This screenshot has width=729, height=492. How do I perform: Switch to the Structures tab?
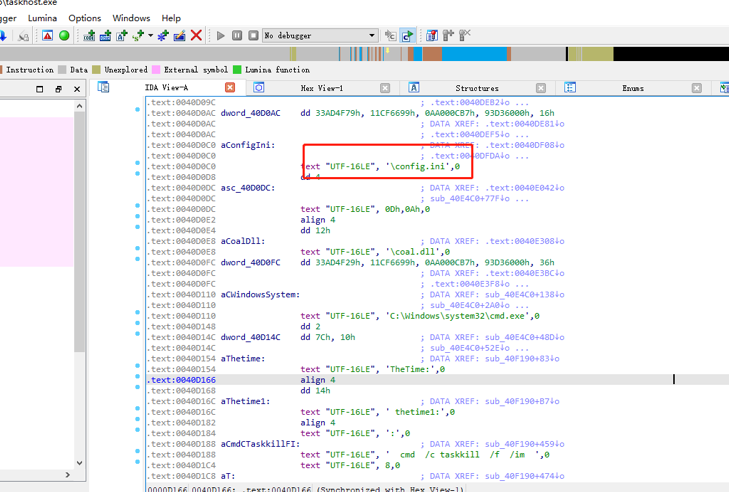(477, 88)
